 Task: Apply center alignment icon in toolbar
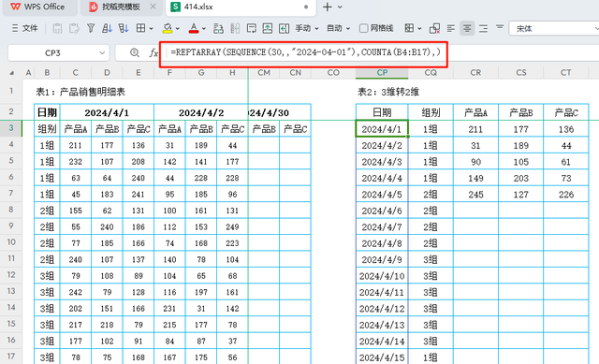(467, 28)
